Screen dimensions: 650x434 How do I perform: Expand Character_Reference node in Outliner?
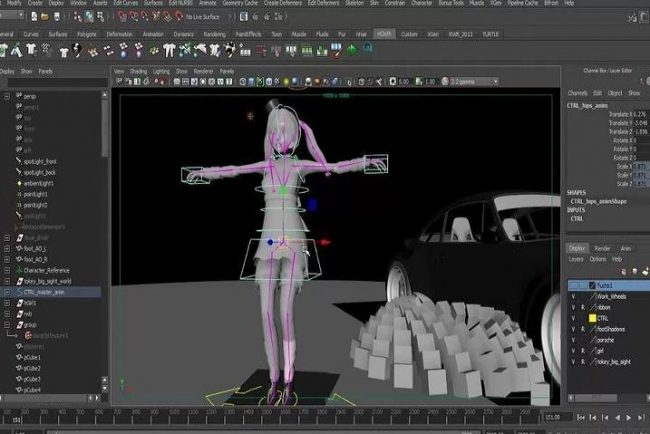7,270
